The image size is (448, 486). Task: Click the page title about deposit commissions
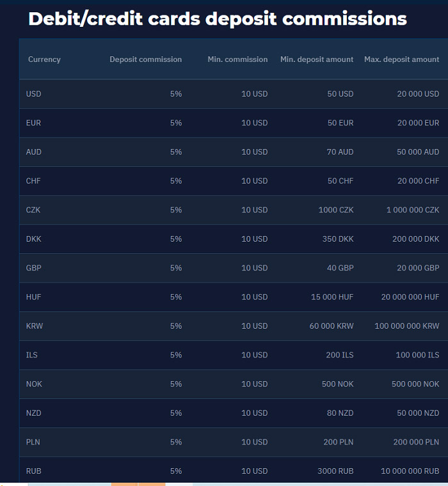click(217, 19)
